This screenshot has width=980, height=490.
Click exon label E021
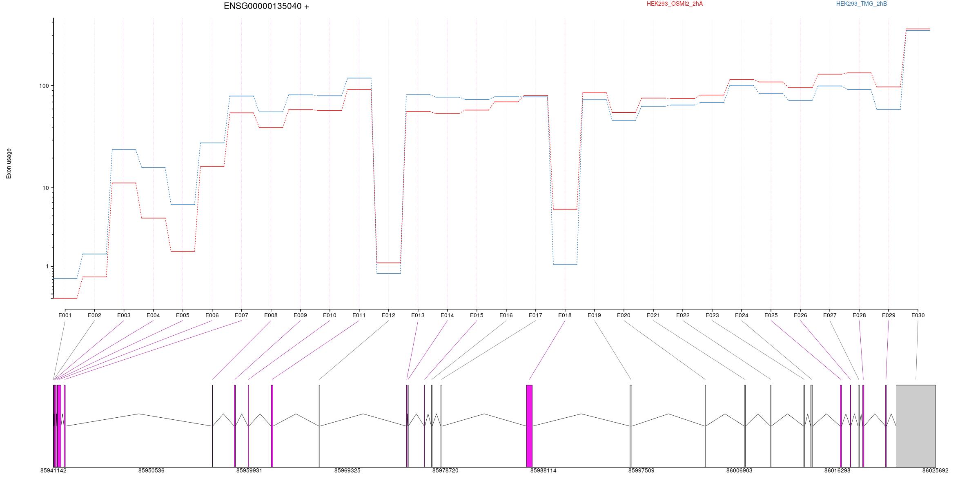[653, 315]
